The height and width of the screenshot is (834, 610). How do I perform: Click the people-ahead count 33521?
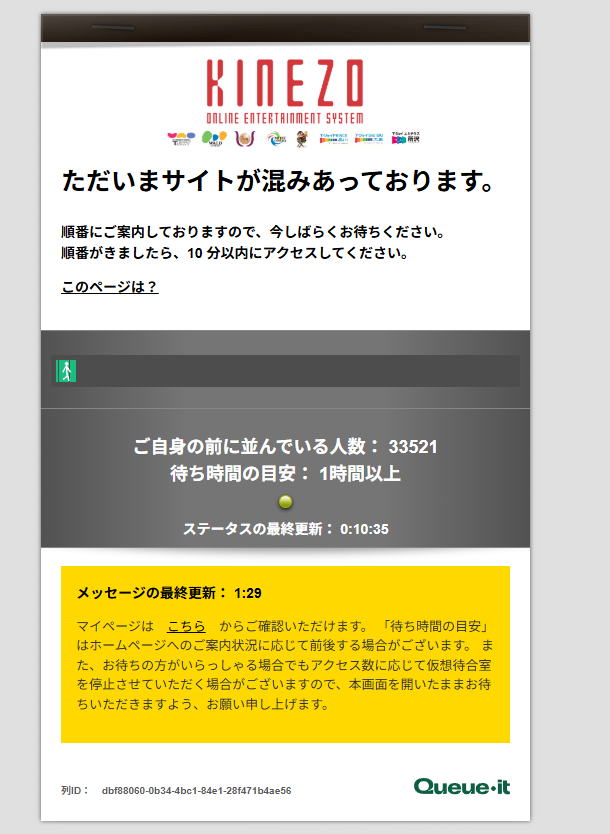pos(413,447)
